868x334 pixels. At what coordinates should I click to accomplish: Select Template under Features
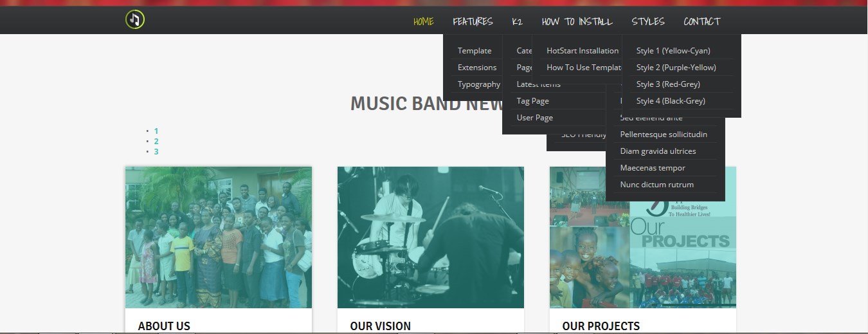475,51
